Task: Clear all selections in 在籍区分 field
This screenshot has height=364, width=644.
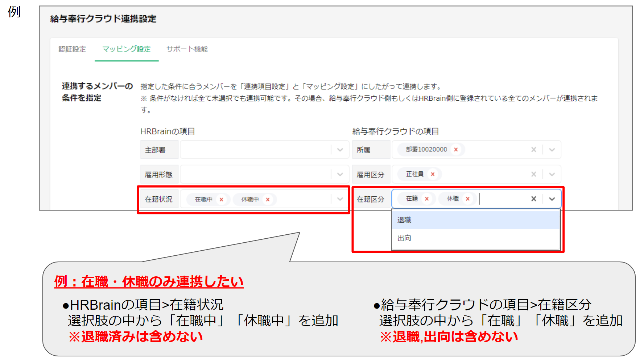Action: point(534,199)
